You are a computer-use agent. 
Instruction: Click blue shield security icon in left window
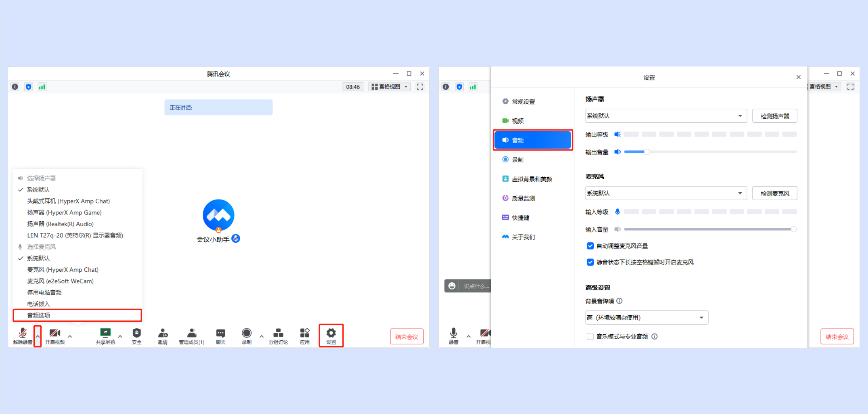pyautogui.click(x=29, y=87)
